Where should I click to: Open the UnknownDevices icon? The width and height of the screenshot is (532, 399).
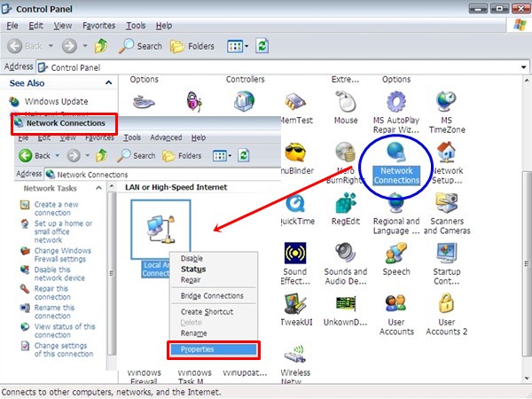(x=346, y=309)
